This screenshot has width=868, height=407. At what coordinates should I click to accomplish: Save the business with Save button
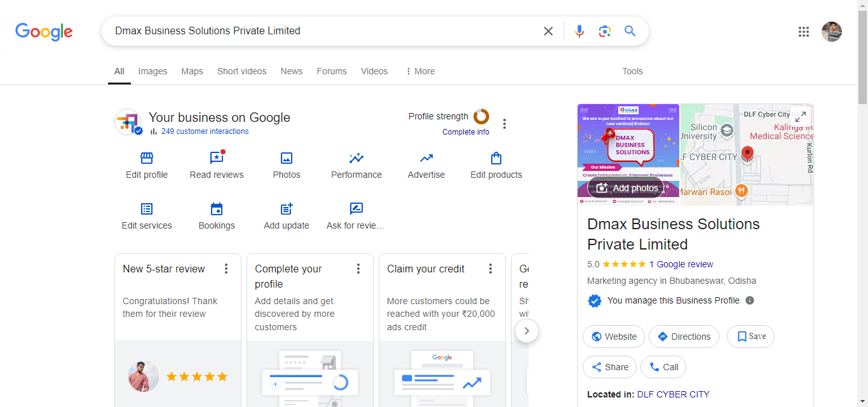pos(750,337)
